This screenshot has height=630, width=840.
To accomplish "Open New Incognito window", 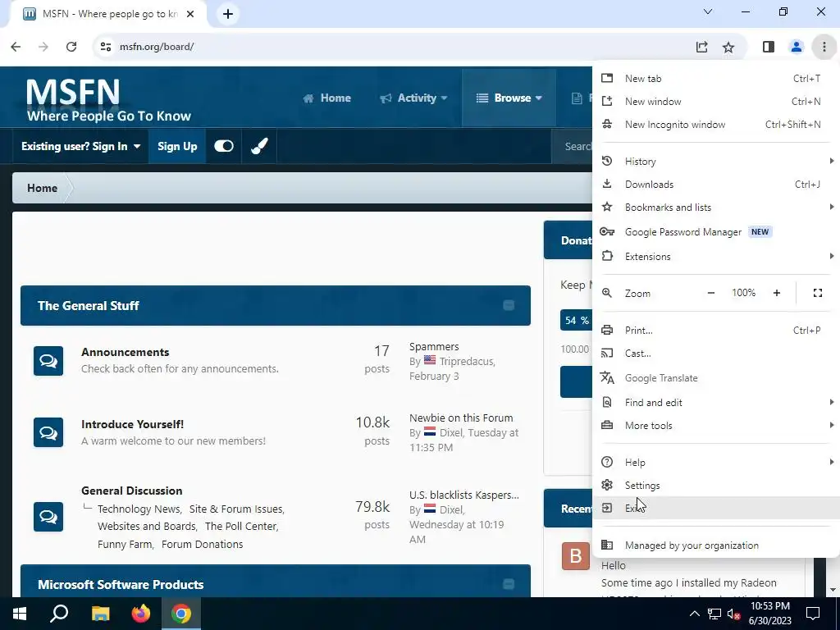I will 715,125.
